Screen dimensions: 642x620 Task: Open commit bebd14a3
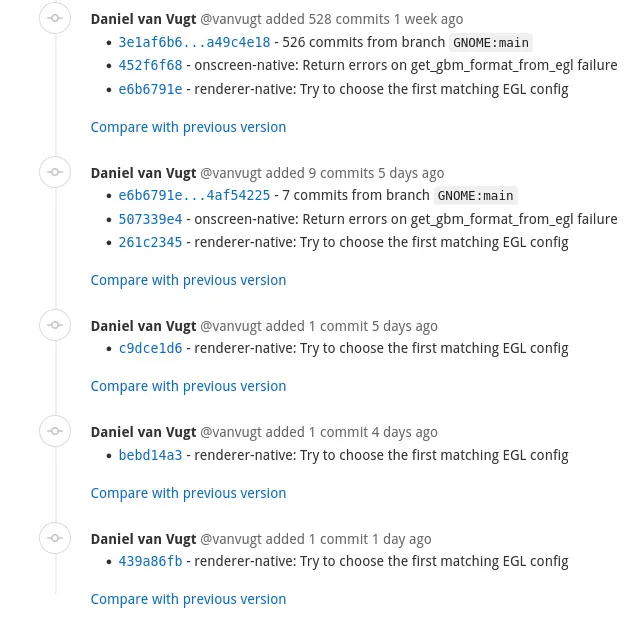click(x=150, y=455)
